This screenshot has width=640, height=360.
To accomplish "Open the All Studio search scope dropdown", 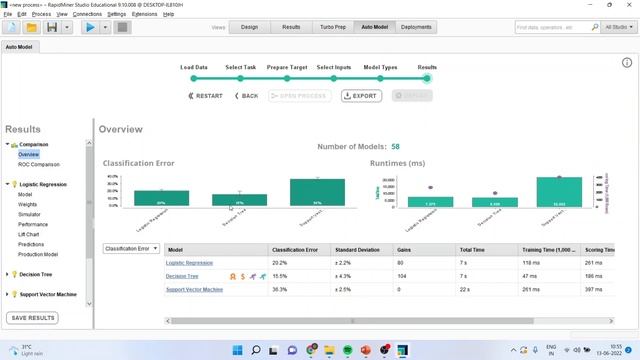I will point(619,27).
